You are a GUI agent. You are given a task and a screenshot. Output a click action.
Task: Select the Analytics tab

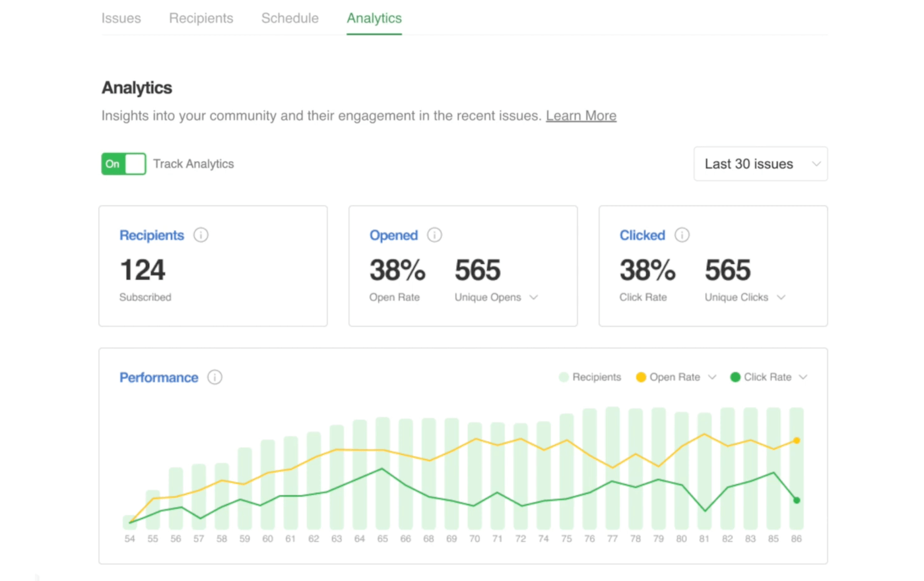tap(374, 18)
